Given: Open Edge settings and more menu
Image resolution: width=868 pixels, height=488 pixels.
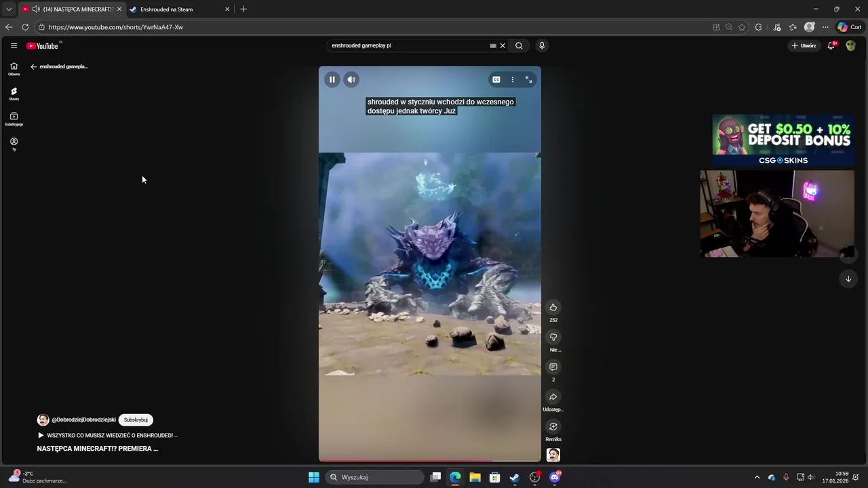Looking at the screenshot, I should (825, 27).
